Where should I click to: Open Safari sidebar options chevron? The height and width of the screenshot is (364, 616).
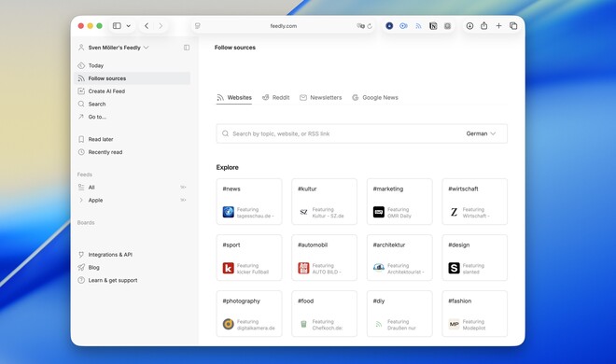pos(128,26)
